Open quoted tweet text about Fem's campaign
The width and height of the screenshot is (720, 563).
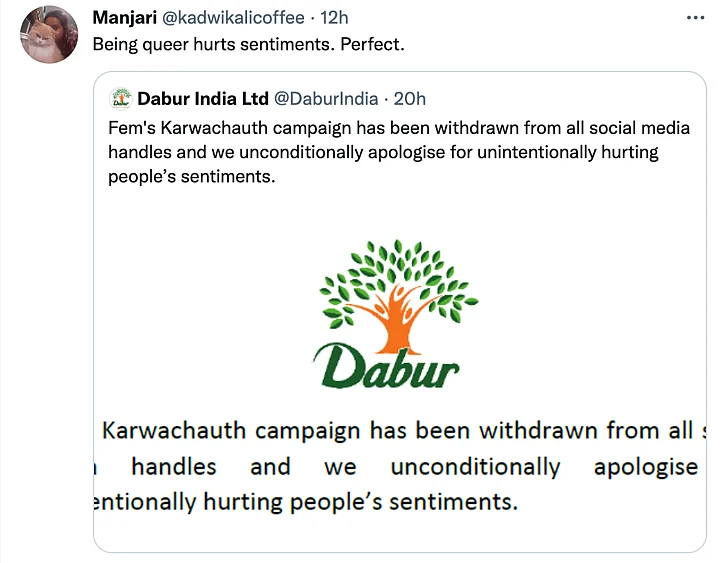coord(399,152)
